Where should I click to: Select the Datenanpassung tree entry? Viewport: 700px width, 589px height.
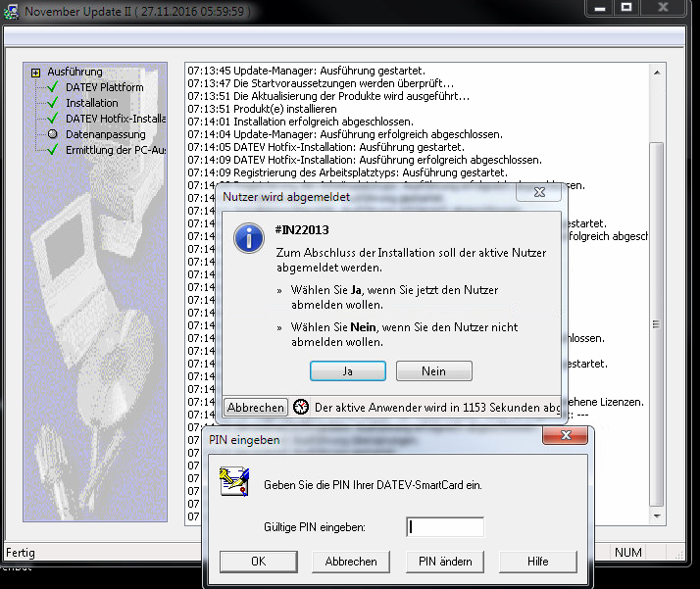coord(105,134)
